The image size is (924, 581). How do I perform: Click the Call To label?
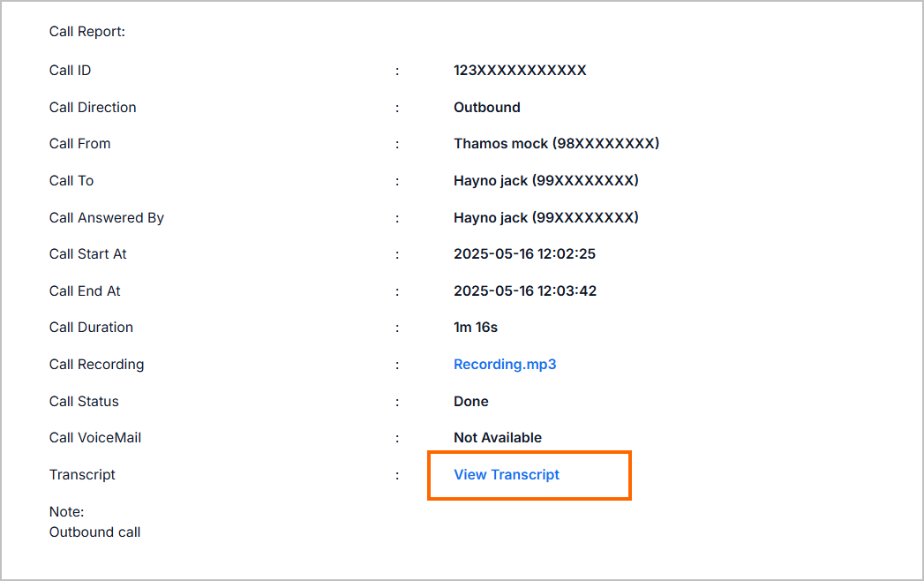coord(71,180)
